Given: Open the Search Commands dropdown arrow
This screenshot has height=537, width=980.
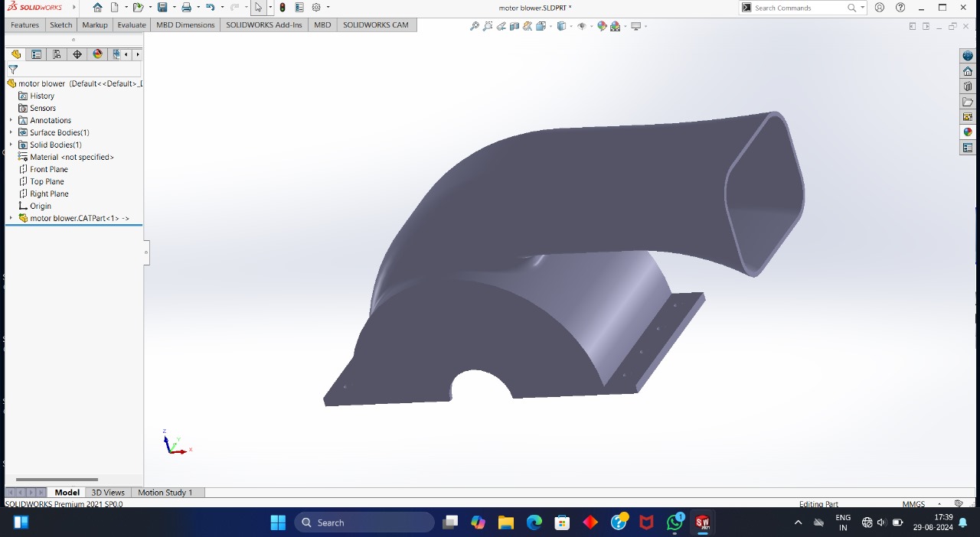Looking at the screenshot, I should (862, 8).
